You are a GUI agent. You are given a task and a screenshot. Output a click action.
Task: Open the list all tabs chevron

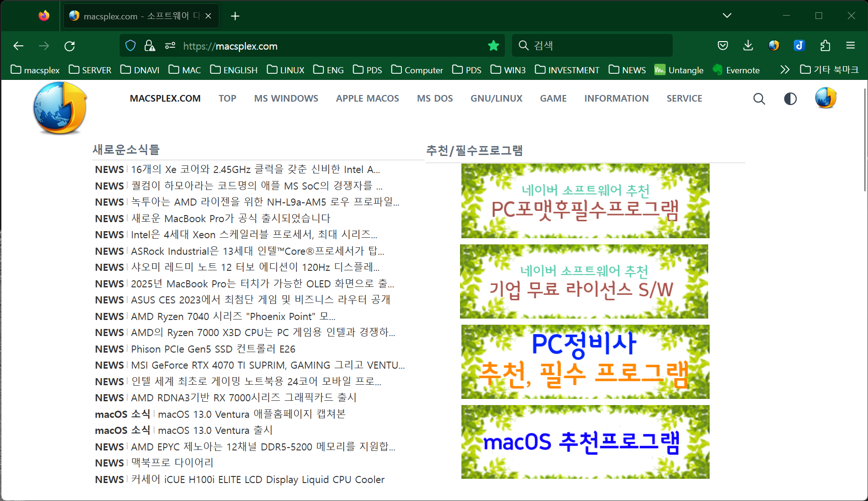tap(727, 16)
